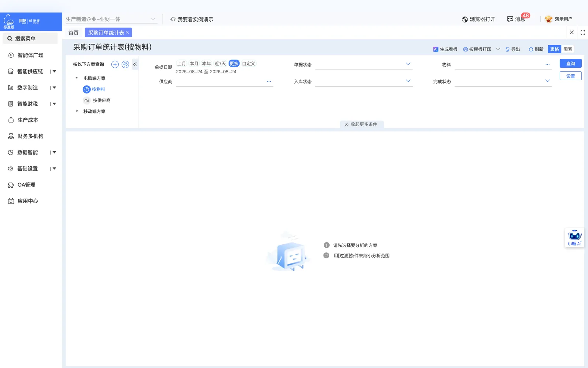This screenshot has width=588, height=368.
Task: Collapse 电脑端方案 tree node
Action: [76, 78]
